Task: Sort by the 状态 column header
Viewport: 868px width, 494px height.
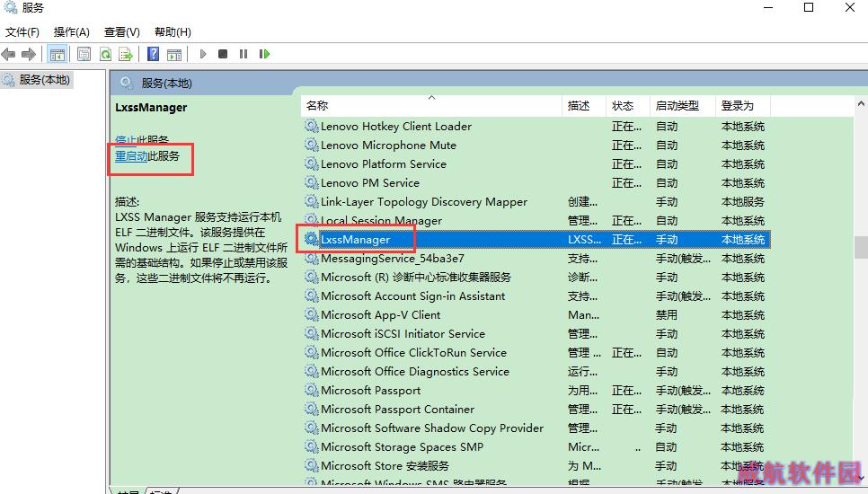Action: click(627, 106)
